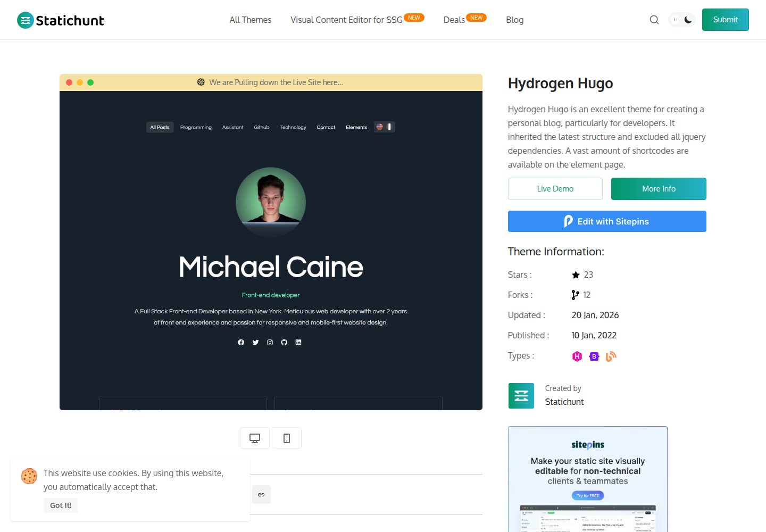Click the blog type icon
766x532 pixels.
[611, 356]
